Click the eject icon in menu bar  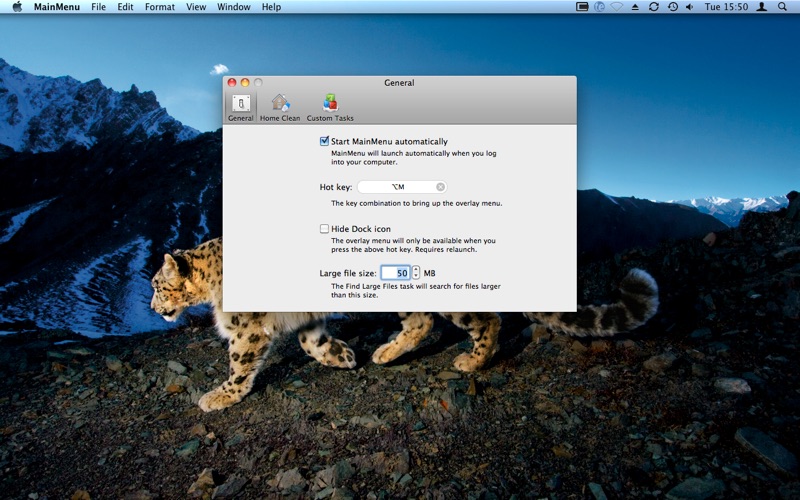[x=635, y=7]
